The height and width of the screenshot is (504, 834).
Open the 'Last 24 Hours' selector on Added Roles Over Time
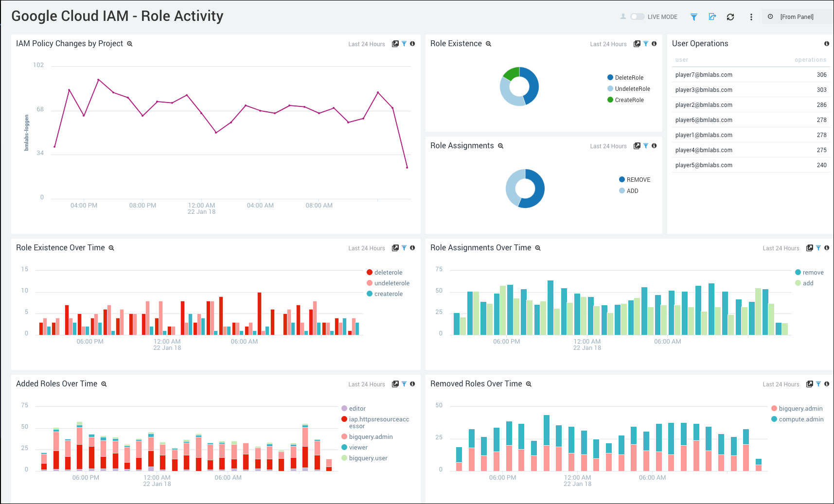[x=366, y=384]
